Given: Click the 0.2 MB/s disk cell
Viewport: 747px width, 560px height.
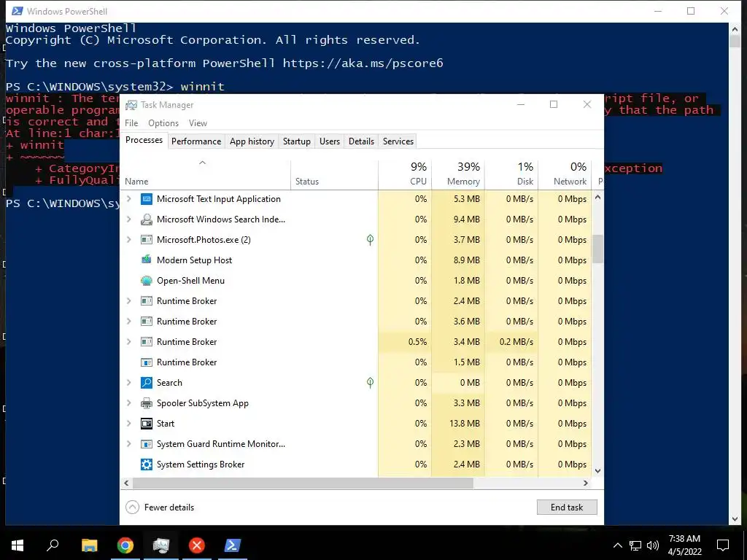Looking at the screenshot, I should click(511, 342).
